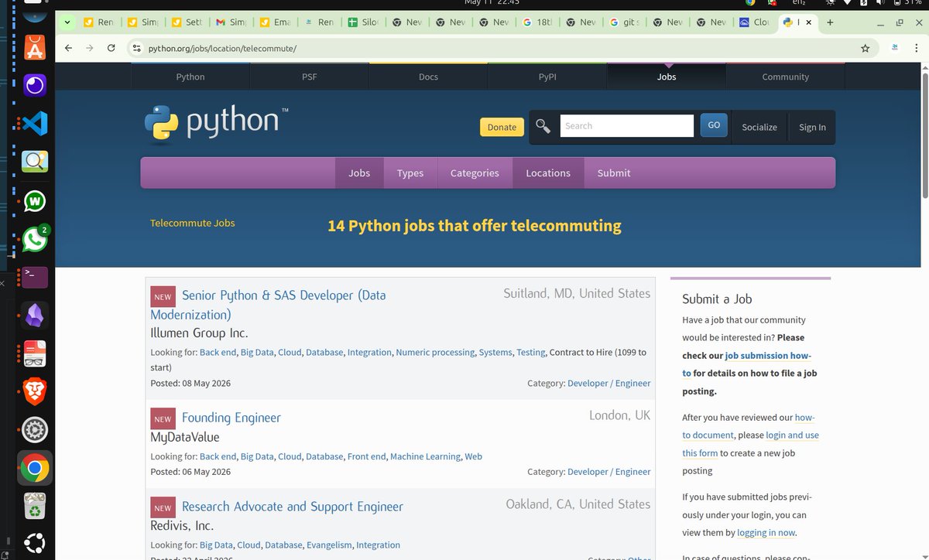Switch to the 'Silo' sheets tab

click(362, 22)
